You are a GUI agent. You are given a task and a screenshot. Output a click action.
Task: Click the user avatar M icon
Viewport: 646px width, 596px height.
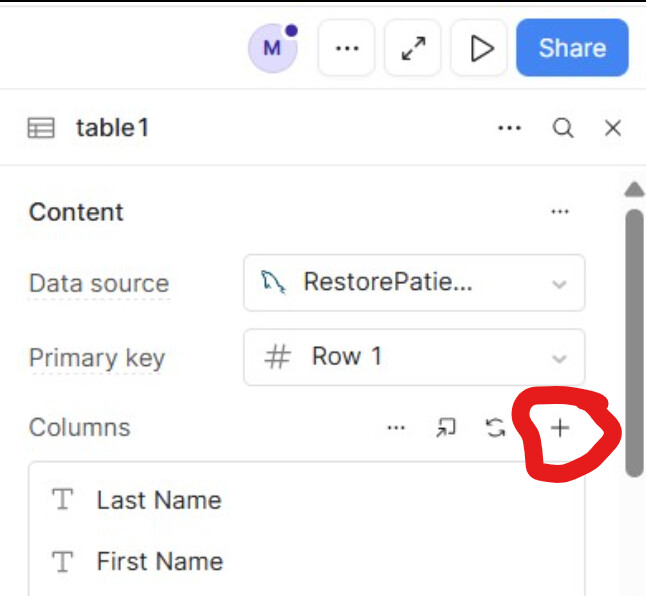pyautogui.click(x=272, y=48)
